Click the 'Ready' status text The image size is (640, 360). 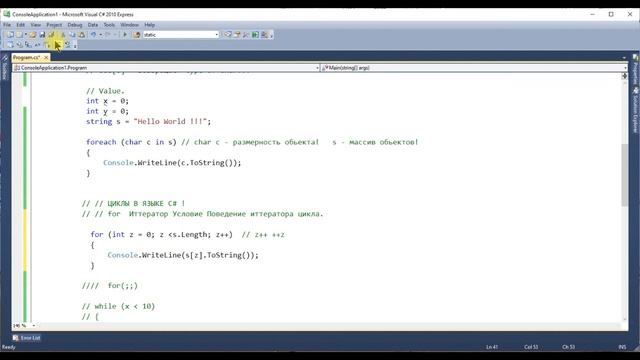click(x=9, y=347)
